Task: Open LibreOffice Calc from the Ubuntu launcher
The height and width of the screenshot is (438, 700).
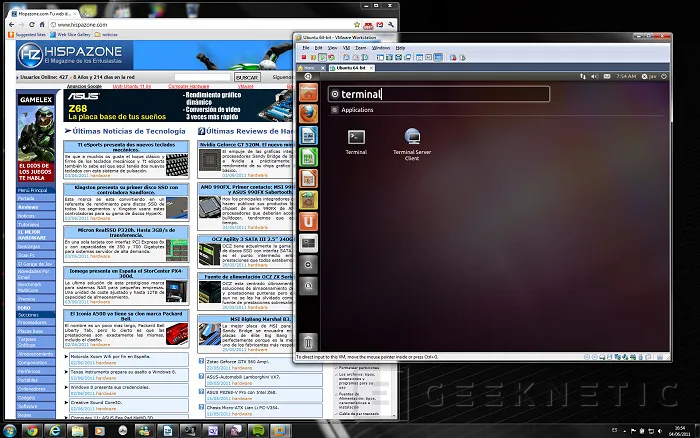Action: point(308,157)
